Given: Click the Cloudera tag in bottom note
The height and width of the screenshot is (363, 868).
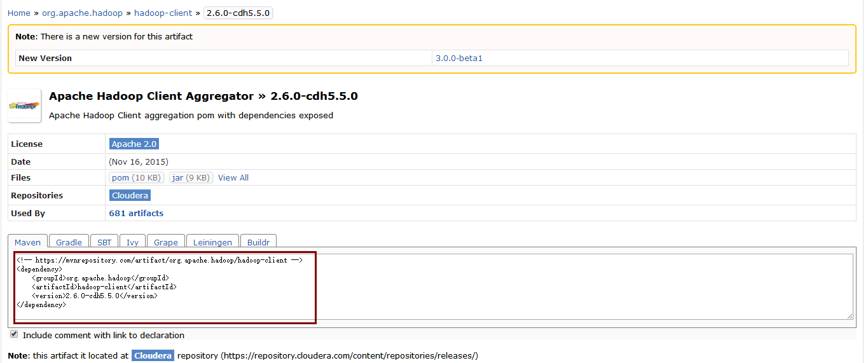Looking at the screenshot, I should [x=153, y=355].
